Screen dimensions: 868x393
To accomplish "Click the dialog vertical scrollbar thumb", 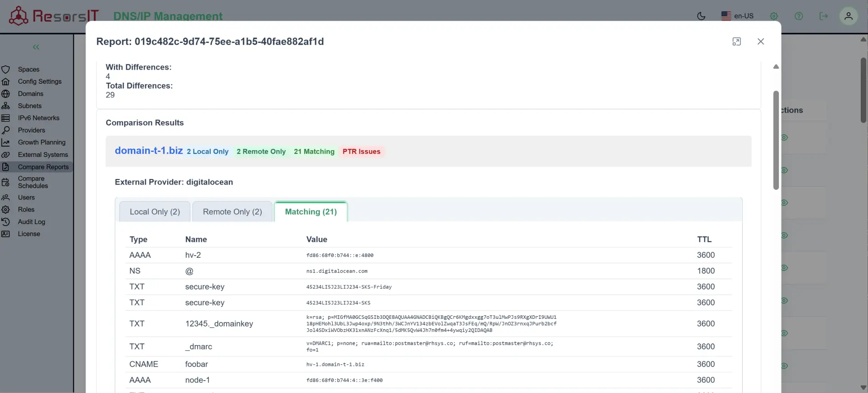I will [776, 140].
